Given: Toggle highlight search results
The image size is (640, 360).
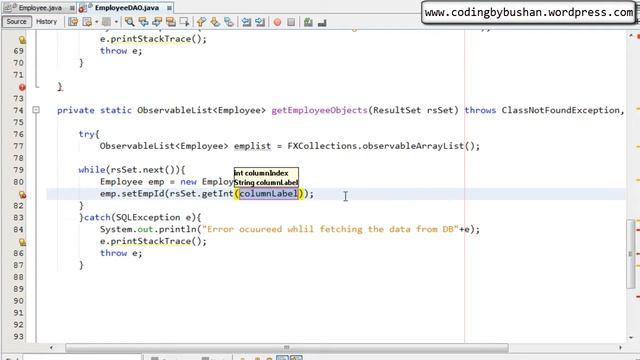Looking at the screenshot, I should [171, 22].
